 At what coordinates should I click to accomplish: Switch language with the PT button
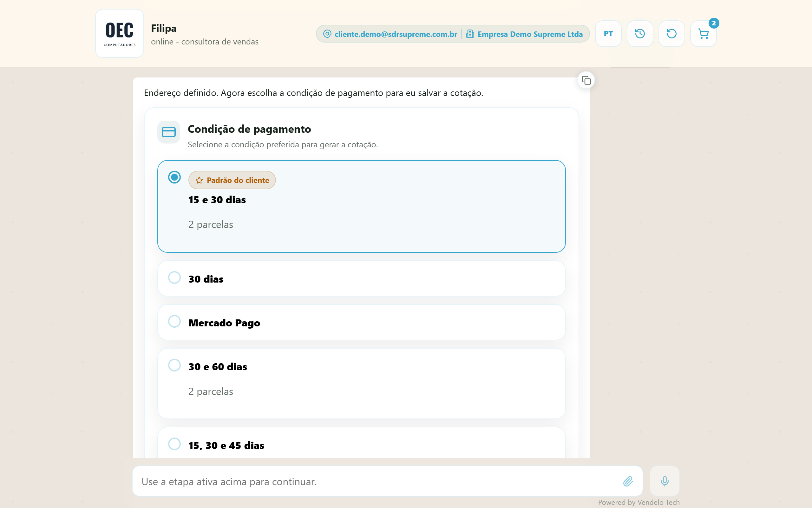click(608, 34)
